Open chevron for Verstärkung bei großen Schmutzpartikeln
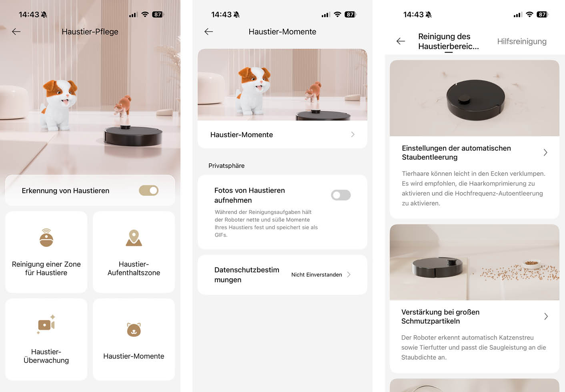 pyautogui.click(x=546, y=316)
